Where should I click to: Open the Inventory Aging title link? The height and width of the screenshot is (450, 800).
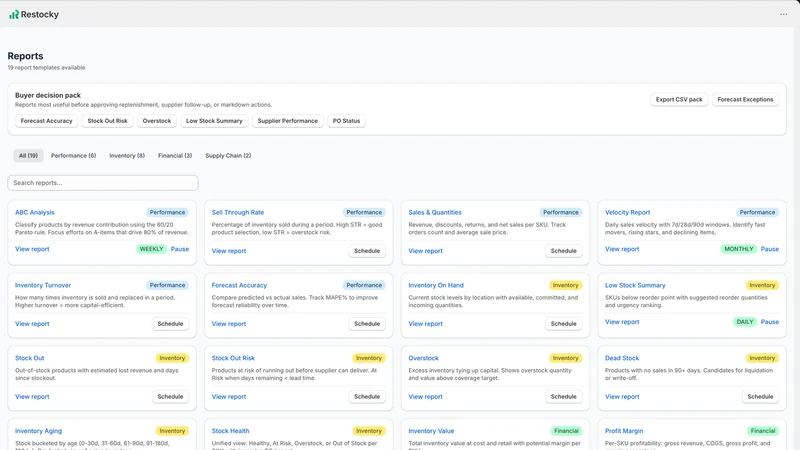(x=38, y=431)
